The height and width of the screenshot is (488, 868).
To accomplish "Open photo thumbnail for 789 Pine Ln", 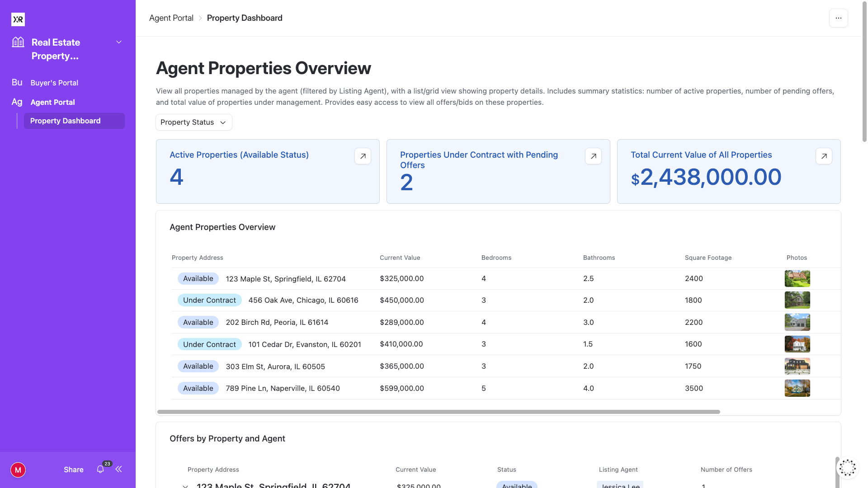I will tap(797, 388).
